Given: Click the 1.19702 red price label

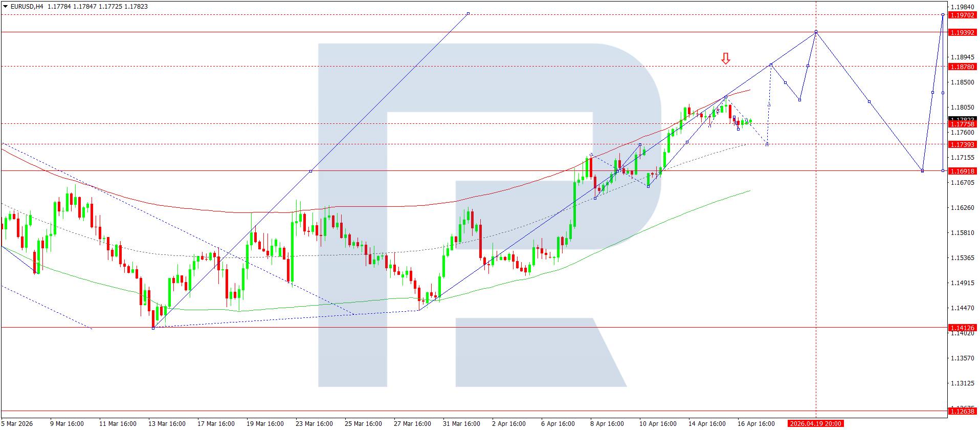Looking at the screenshot, I should pyautogui.click(x=962, y=15).
